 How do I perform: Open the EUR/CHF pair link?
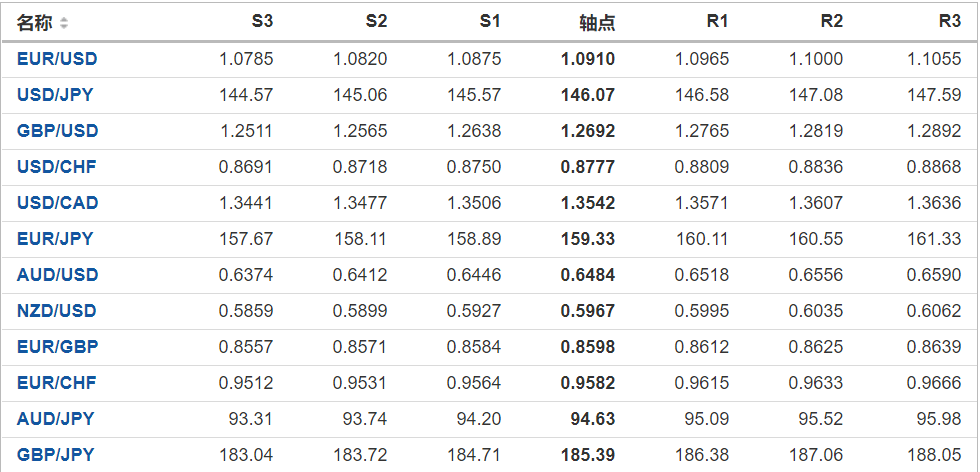tap(57, 383)
